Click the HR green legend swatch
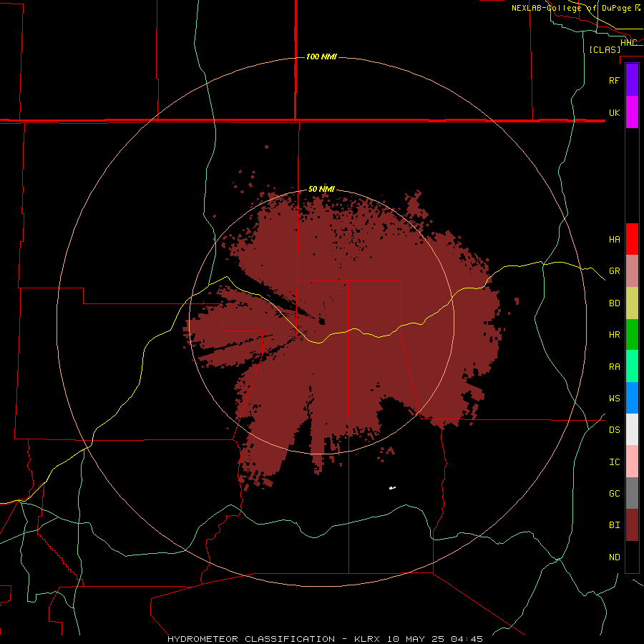This screenshot has height=644, width=644. (632, 334)
